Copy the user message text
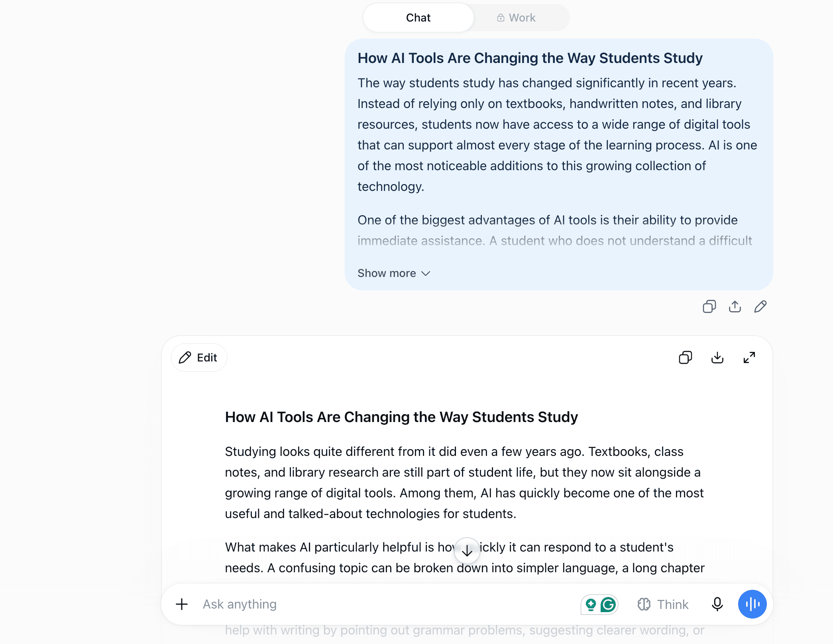This screenshot has width=833, height=644. [709, 306]
